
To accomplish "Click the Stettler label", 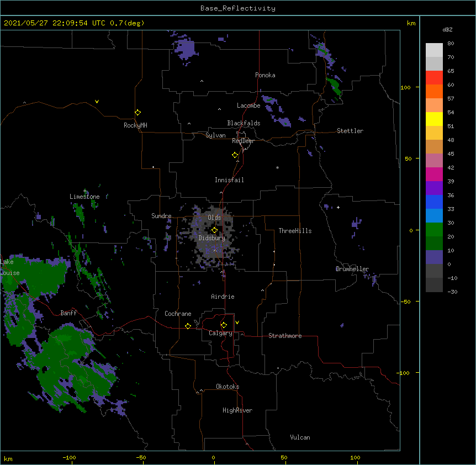I will click(x=350, y=131).
